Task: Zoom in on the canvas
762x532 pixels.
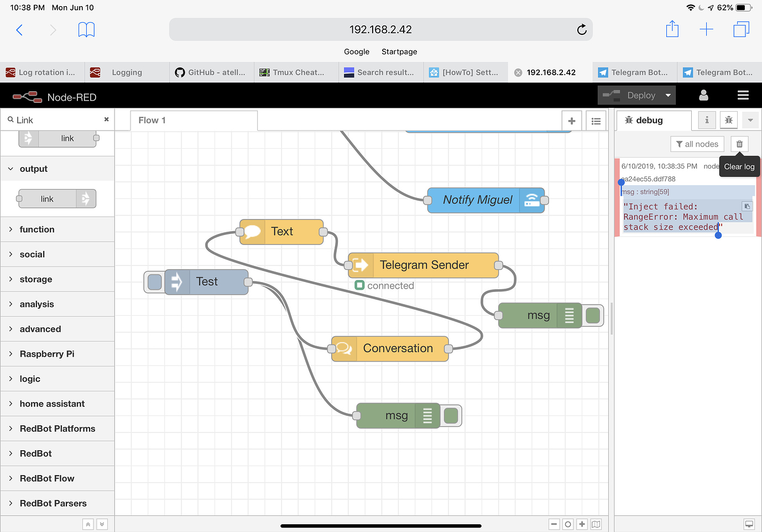Action: tap(582, 524)
